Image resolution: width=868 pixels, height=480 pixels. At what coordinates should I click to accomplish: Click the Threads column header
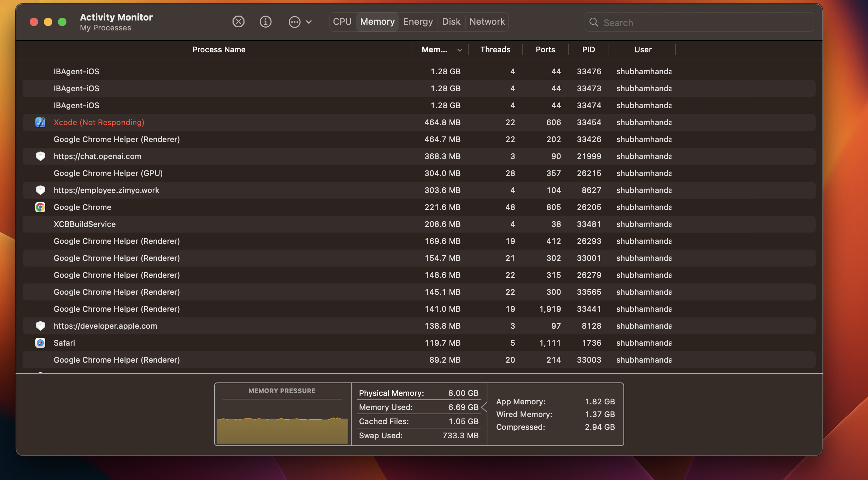[495, 49]
